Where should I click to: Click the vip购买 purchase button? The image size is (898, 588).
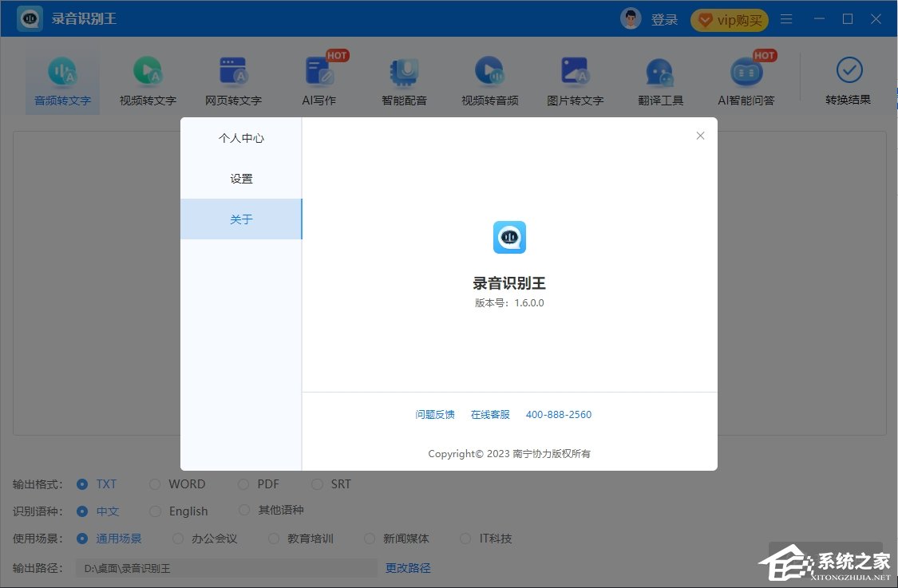pos(730,20)
